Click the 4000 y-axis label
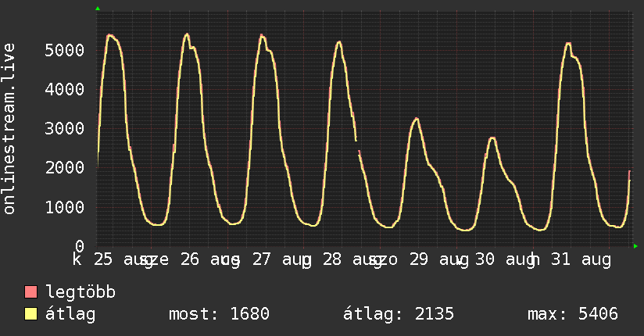 coord(65,89)
